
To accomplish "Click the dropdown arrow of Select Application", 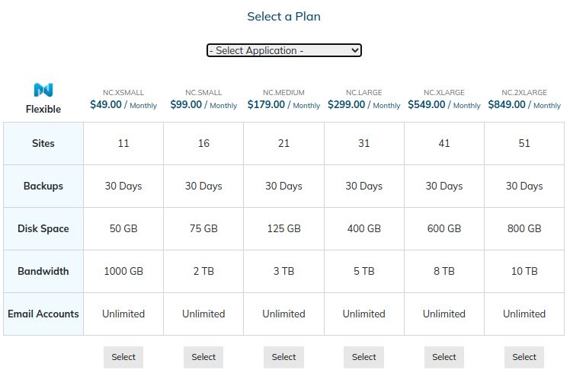I will (355, 50).
